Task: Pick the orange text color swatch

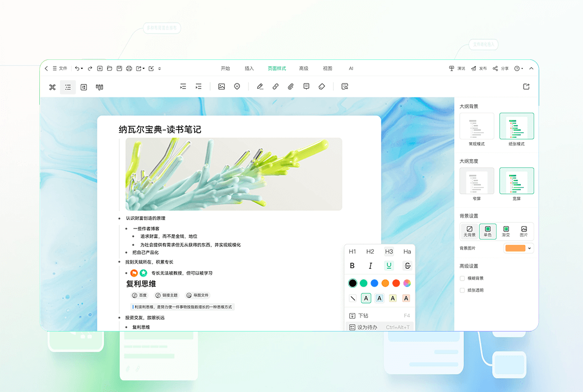Action: click(x=385, y=283)
